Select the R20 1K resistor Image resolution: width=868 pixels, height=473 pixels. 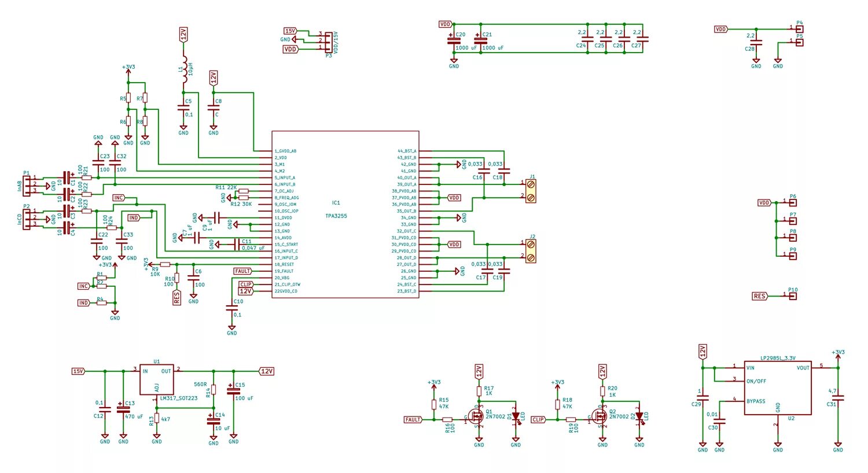602,391
